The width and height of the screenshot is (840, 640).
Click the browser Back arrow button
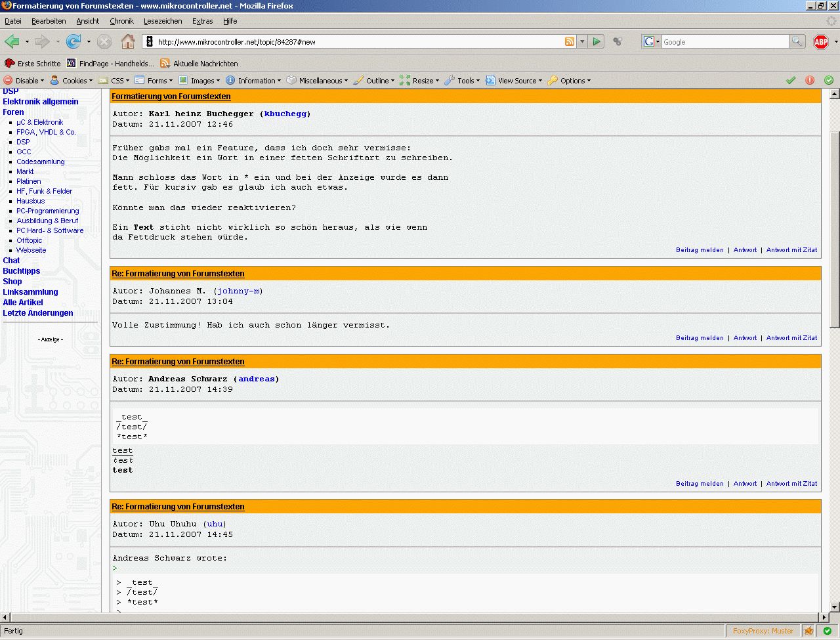pyautogui.click(x=12, y=42)
